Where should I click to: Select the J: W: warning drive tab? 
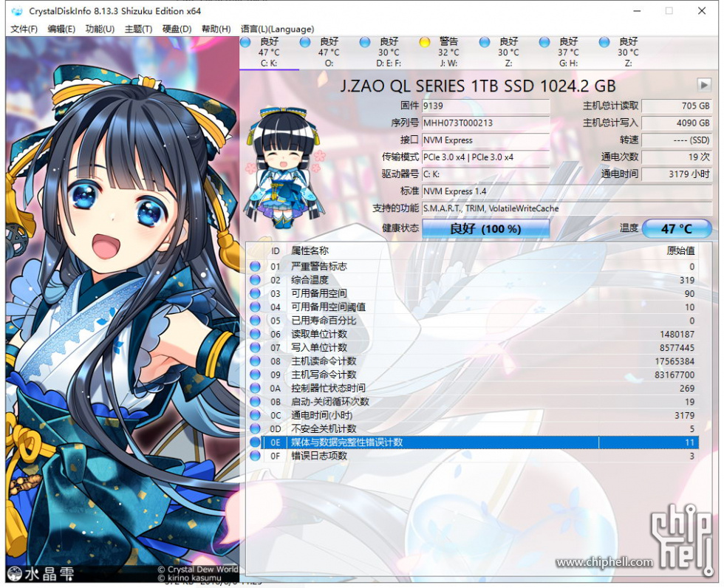coord(448,52)
